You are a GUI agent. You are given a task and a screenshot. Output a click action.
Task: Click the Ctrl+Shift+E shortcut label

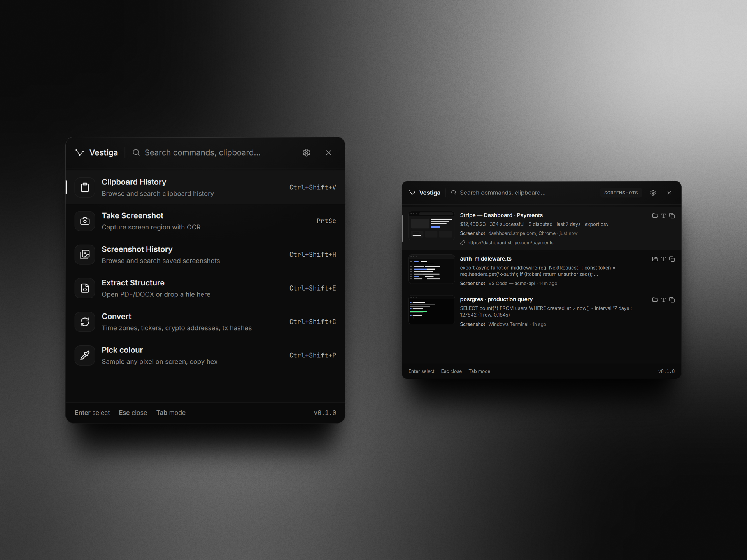click(312, 288)
